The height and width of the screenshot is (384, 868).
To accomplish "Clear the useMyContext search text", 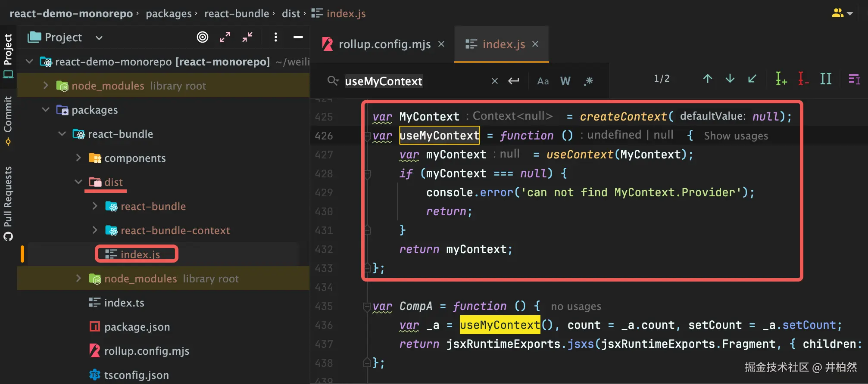I will tap(495, 81).
